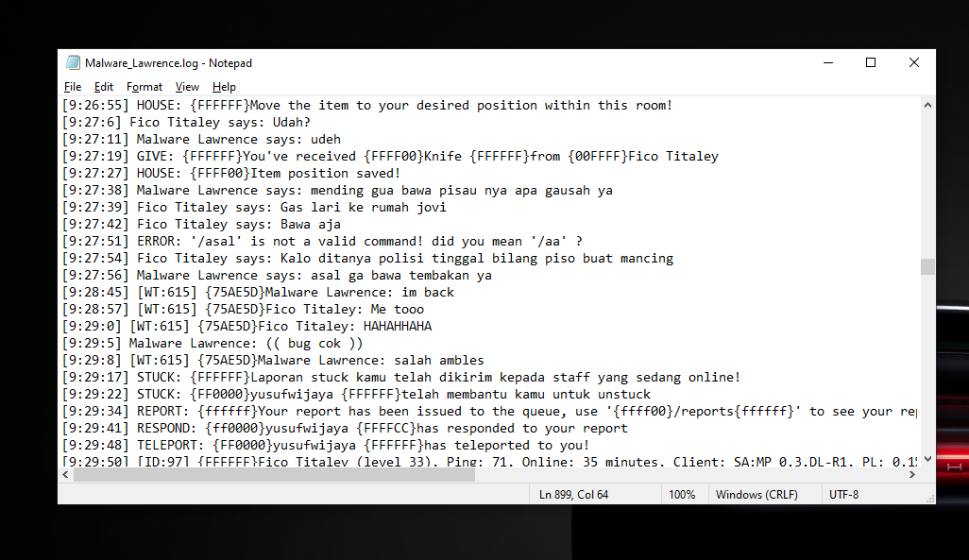Screen dimensions: 969x560
Task: Open the Format menu
Action: [x=144, y=87]
